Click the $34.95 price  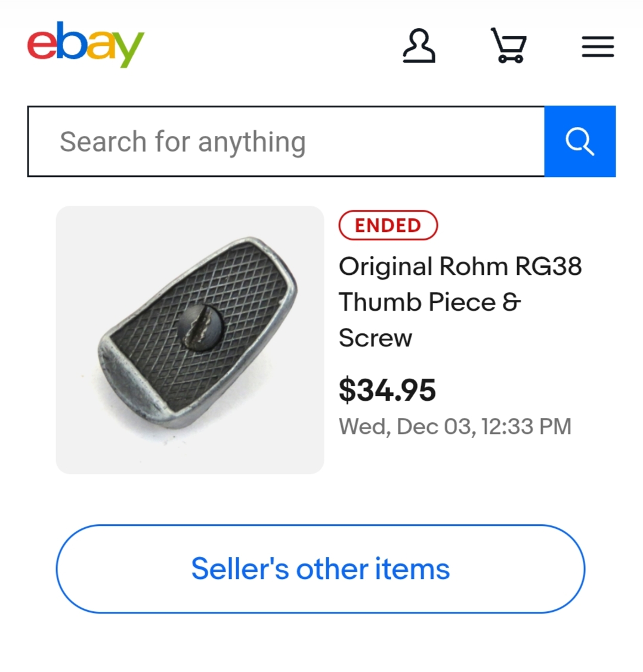[x=387, y=390]
